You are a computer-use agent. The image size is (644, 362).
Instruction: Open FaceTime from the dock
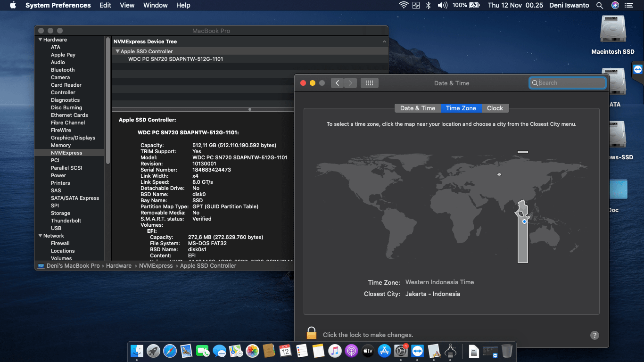point(203,351)
